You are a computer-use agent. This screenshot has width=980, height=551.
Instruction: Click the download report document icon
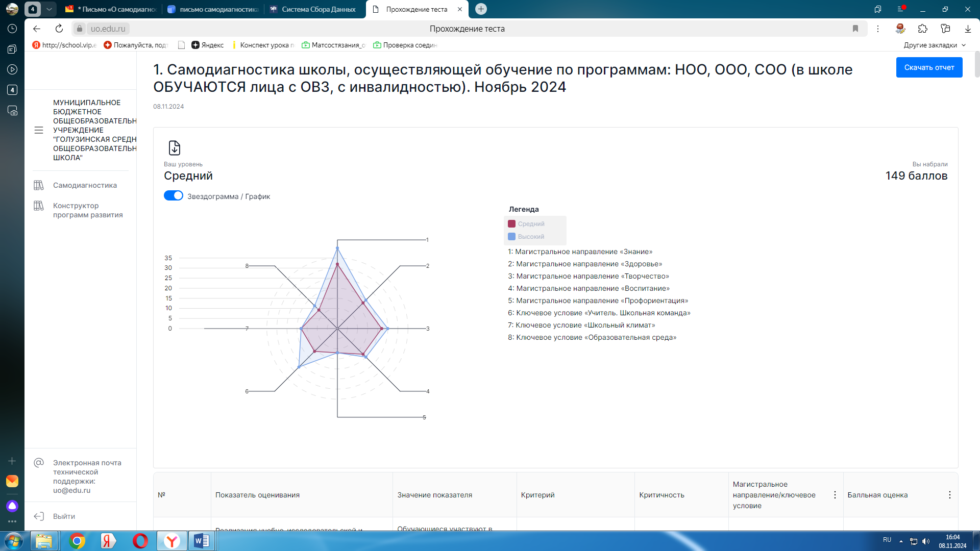click(x=175, y=148)
